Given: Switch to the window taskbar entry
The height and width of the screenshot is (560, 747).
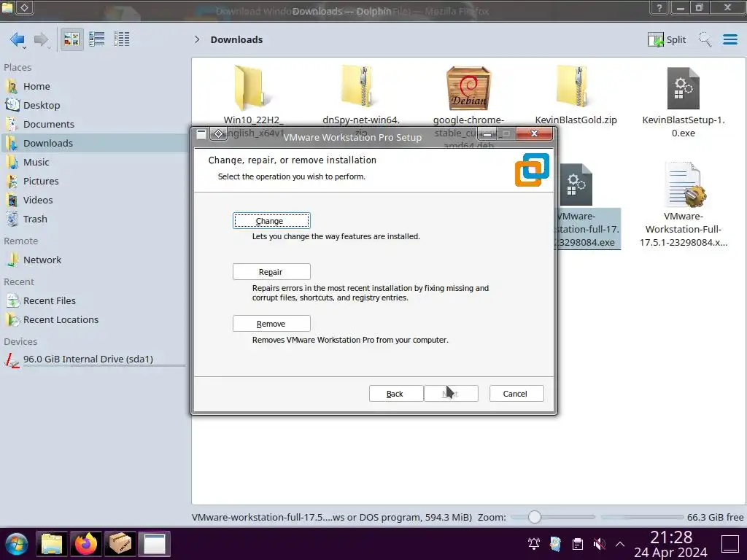Looking at the screenshot, I should (x=155, y=544).
